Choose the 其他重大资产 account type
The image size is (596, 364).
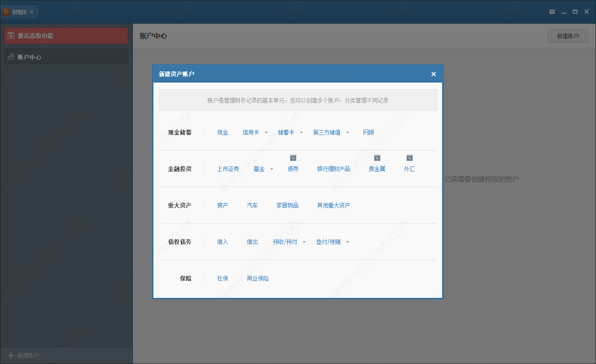click(333, 205)
